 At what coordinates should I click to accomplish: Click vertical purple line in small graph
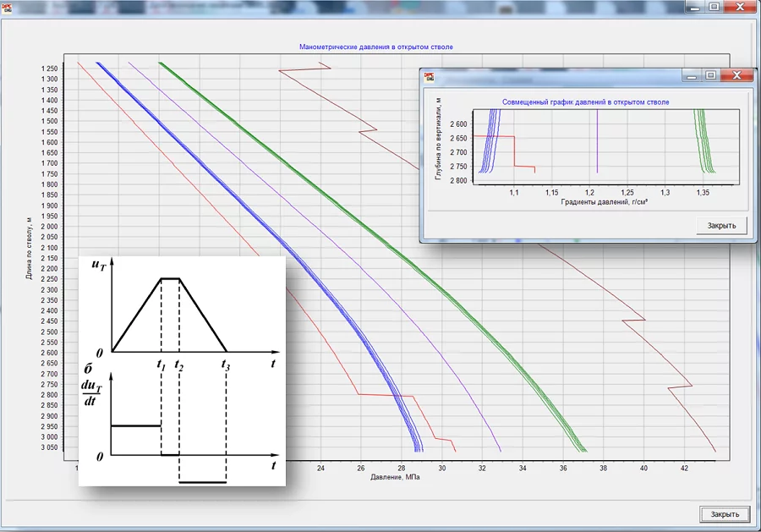click(x=597, y=140)
